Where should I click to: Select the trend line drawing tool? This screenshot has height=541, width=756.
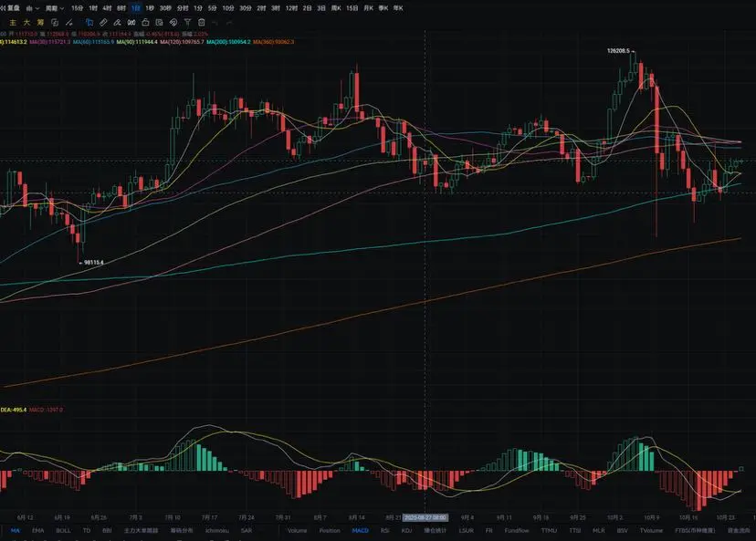[x=69, y=23]
